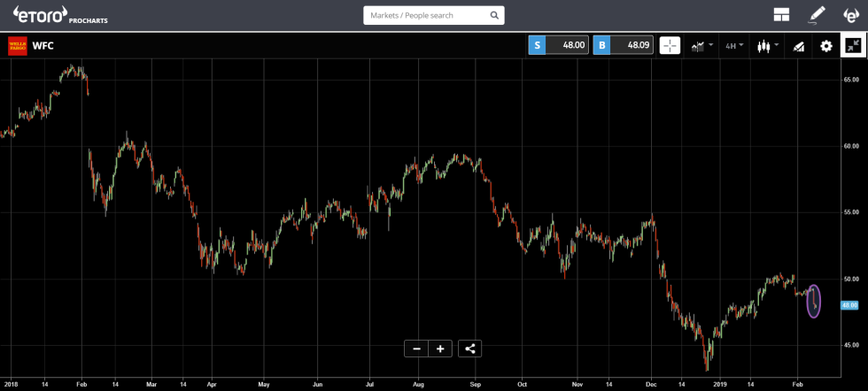The width and height of the screenshot is (868, 391).
Task: Click the Buy button at 48.09
Action: coord(623,45)
